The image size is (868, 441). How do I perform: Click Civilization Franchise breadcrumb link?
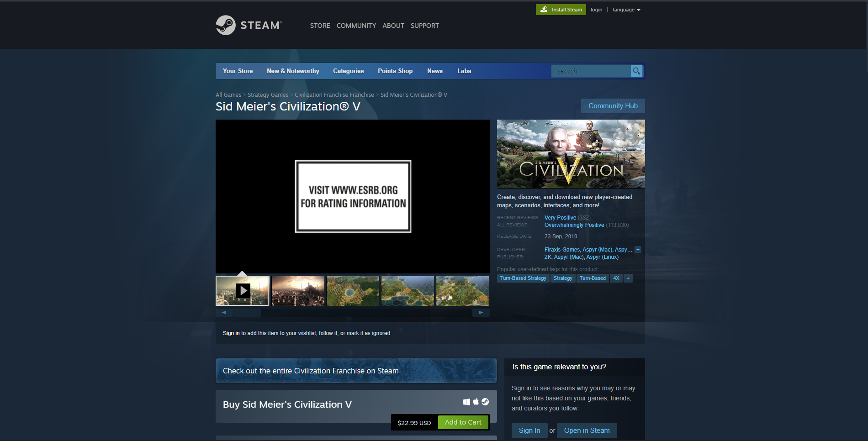(334, 95)
